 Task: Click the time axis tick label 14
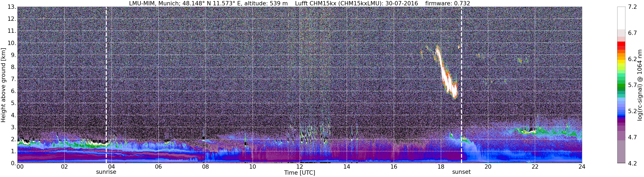[x=347, y=167]
